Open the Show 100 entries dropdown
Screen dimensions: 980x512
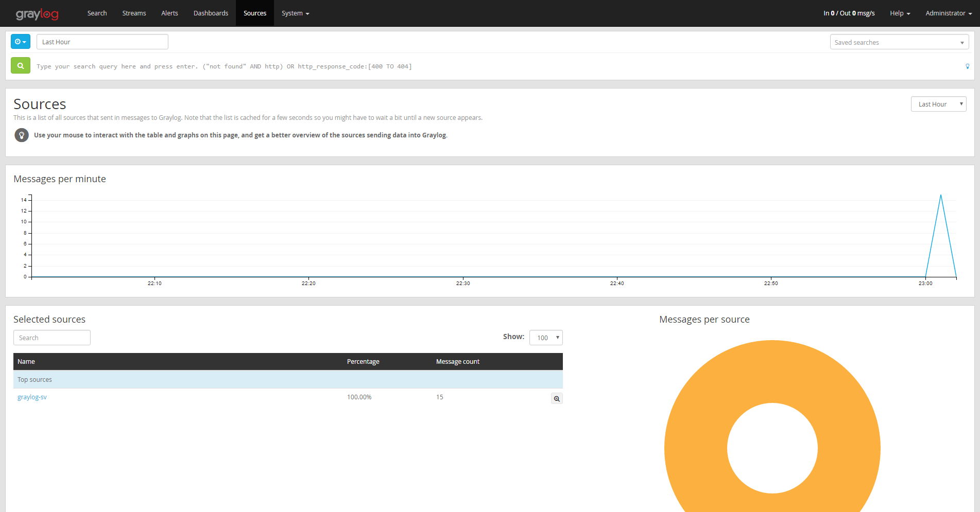[x=546, y=338]
